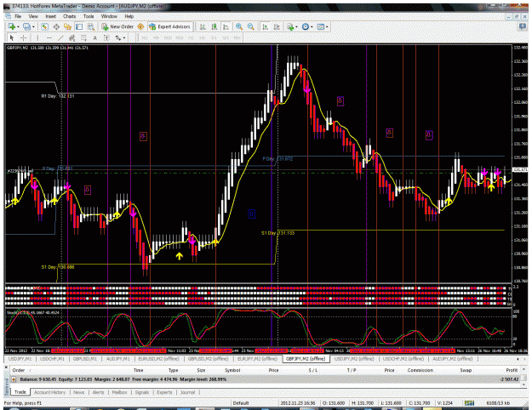Open the Tools menu
Image resolution: width=532 pixels, height=410 pixels.
[x=89, y=16]
